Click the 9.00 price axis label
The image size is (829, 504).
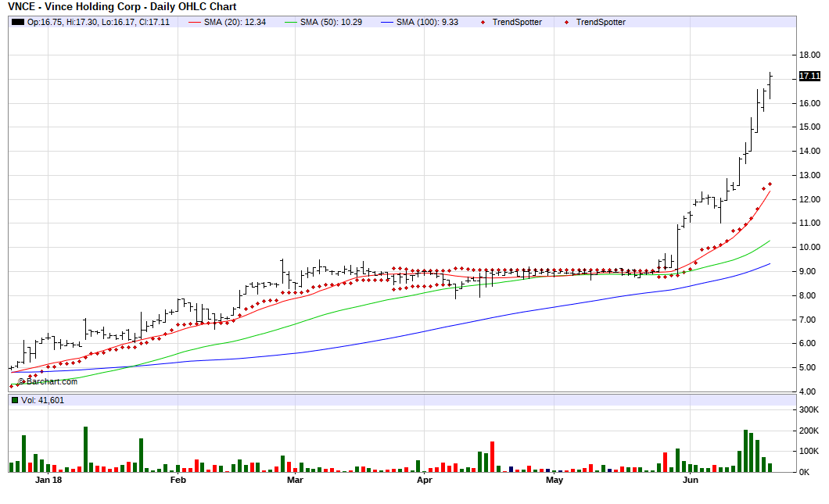coord(809,272)
